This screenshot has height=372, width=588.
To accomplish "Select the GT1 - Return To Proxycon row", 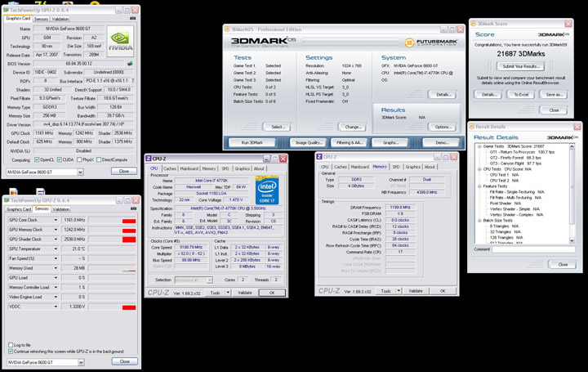I will pos(522,152).
